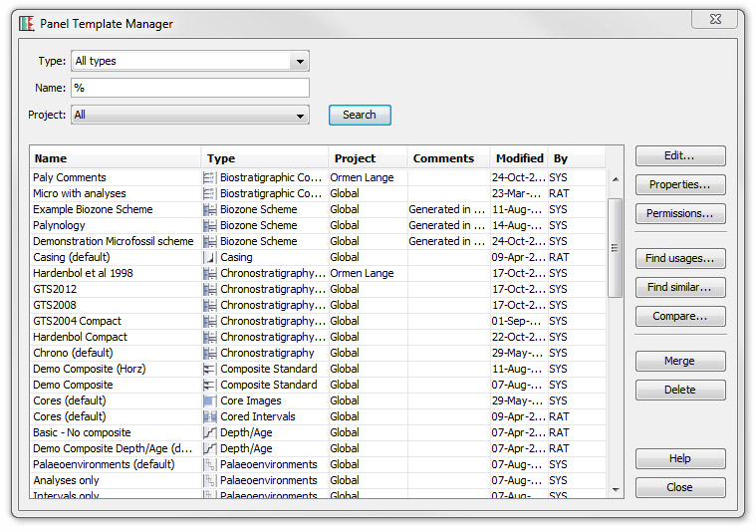Click the Chronostratigraphy icon for Hardenbol Compact
The image size is (756, 532).
coord(210,337)
